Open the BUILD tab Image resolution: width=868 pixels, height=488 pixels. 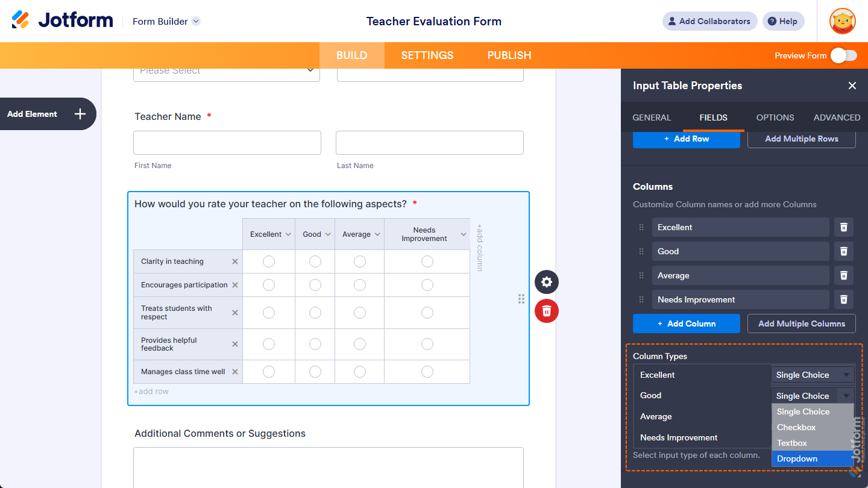coord(352,55)
